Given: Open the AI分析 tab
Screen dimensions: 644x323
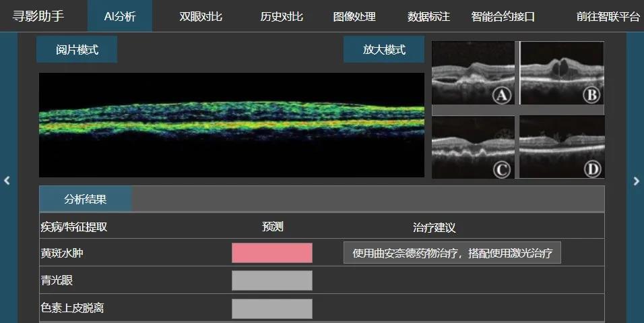Looking at the screenshot, I should tap(120, 16).
